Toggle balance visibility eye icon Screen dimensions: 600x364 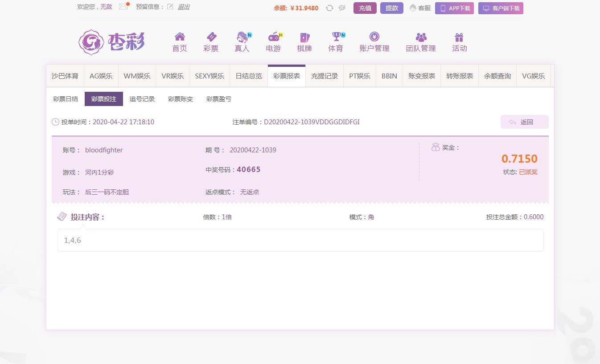[x=342, y=8]
